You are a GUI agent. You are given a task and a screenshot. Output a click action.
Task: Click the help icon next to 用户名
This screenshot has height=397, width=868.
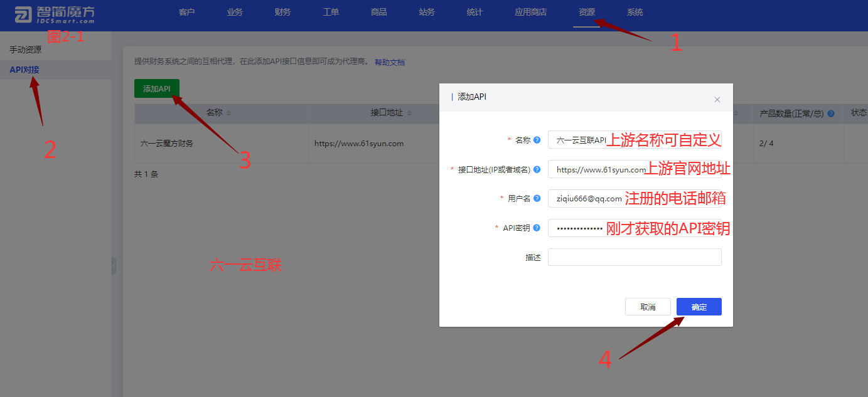point(537,198)
